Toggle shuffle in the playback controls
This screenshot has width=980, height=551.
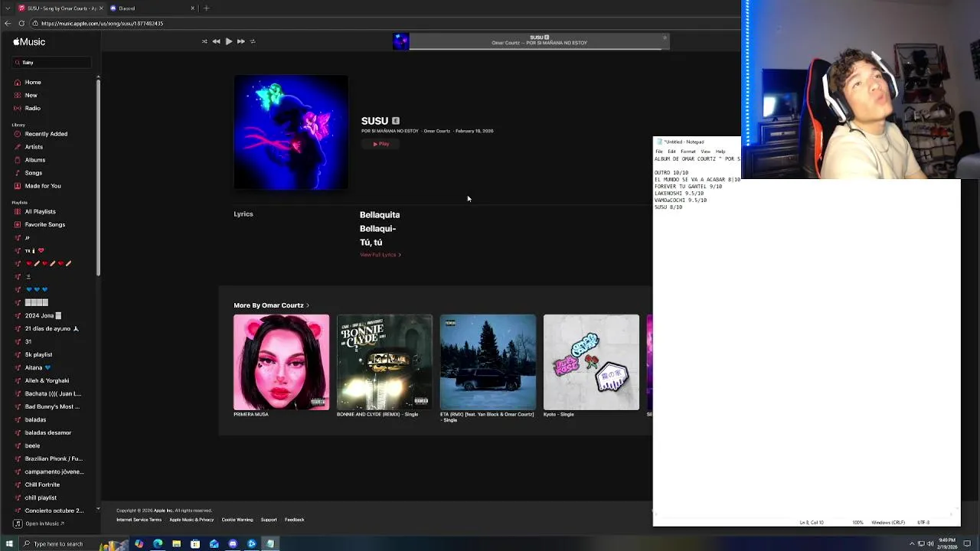204,41
